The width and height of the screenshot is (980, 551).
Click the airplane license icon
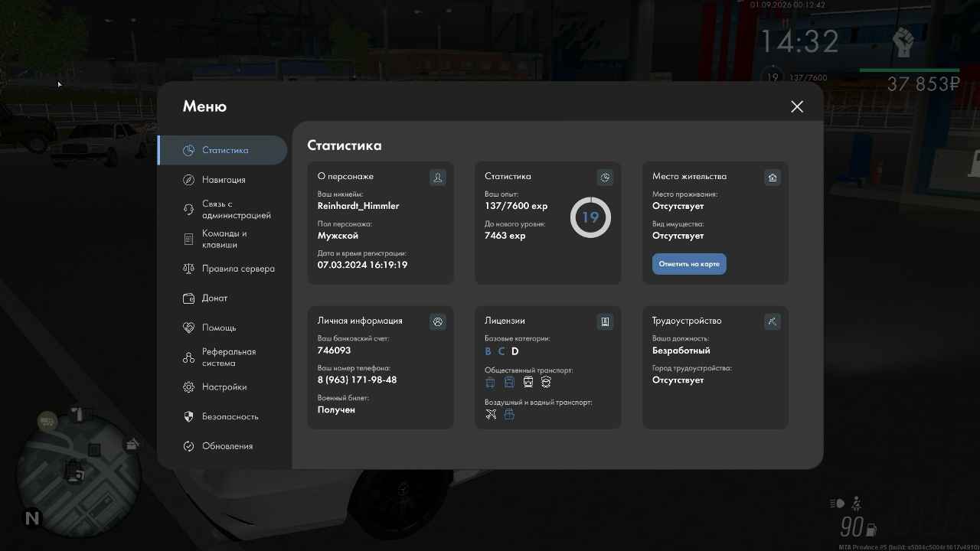point(491,414)
